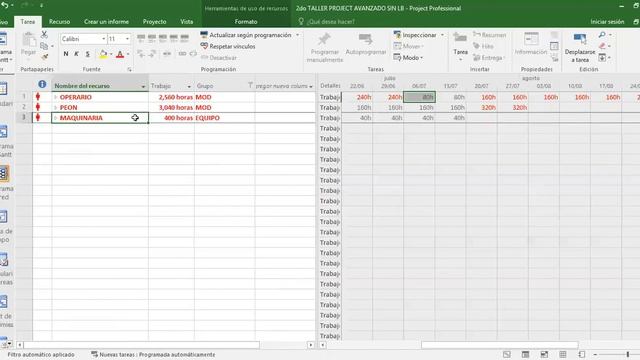Image resolution: width=640 pixels, height=360 pixels.
Task: Click the Grupo column filter funnel
Action: pyautogui.click(x=250, y=86)
